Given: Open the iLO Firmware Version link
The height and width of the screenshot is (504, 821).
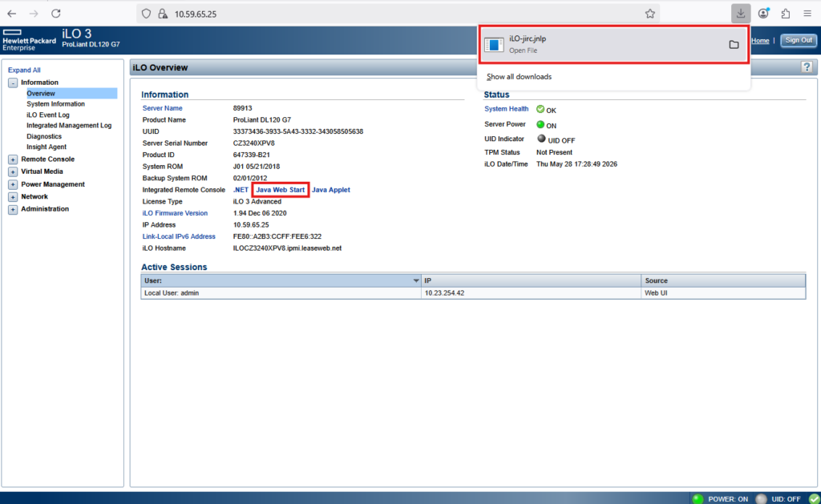Looking at the screenshot, I should click(x=175, y=213).
